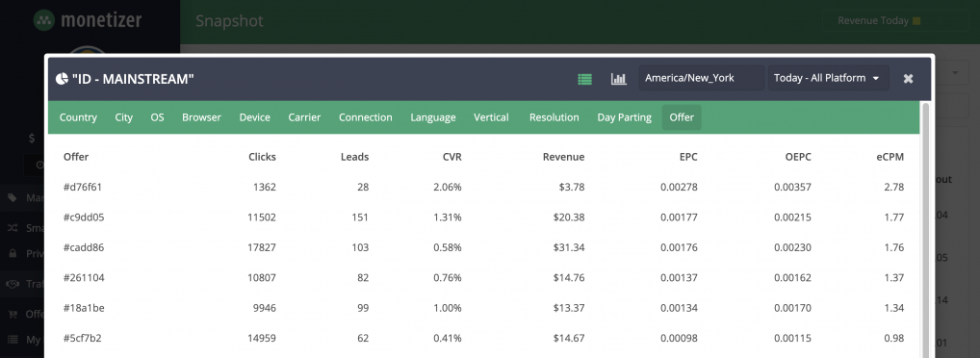Open the Today - All Platform dropdown
Image resolution: width=980 pixels, height=358 pixels.
(828, 78)
